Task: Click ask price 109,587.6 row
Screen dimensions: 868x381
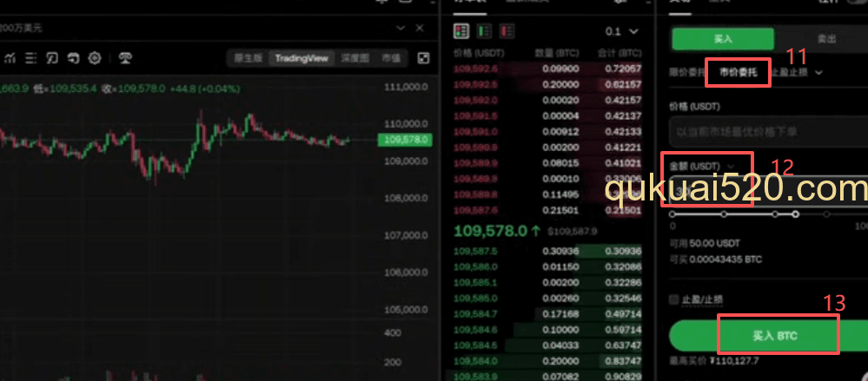Action: [547, 210]
